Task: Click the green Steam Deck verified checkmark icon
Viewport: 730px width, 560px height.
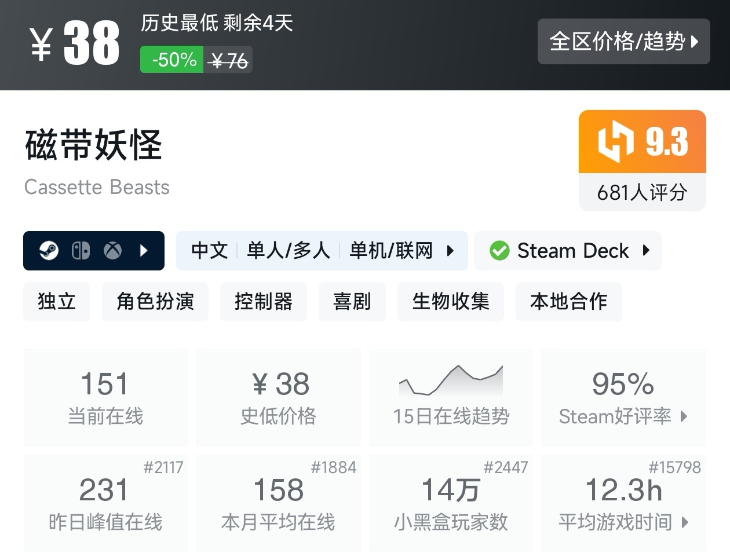Action: point(499,251)
